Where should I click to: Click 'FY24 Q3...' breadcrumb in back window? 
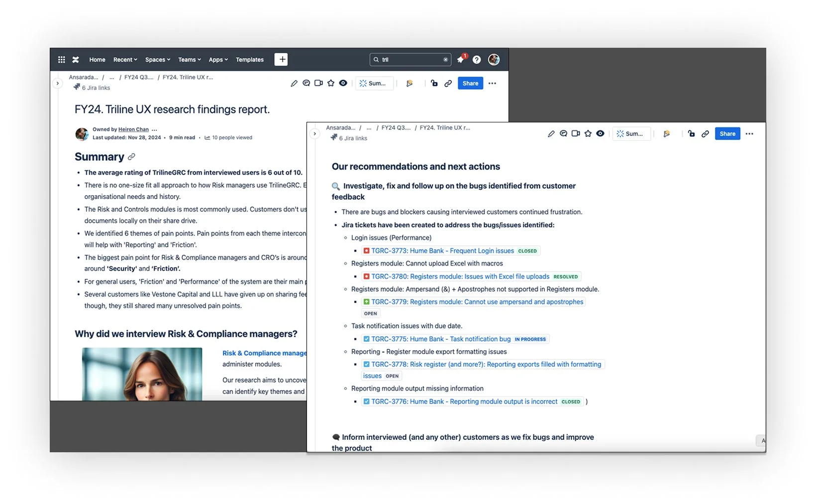point(139,77)
